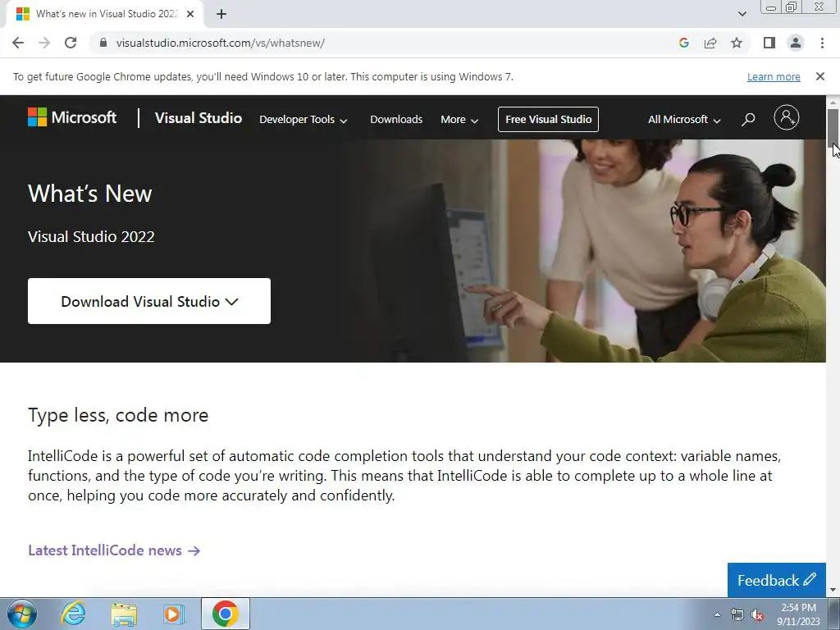
Task: Expand the Developer Tools menu
Action: tap(304, 120)
